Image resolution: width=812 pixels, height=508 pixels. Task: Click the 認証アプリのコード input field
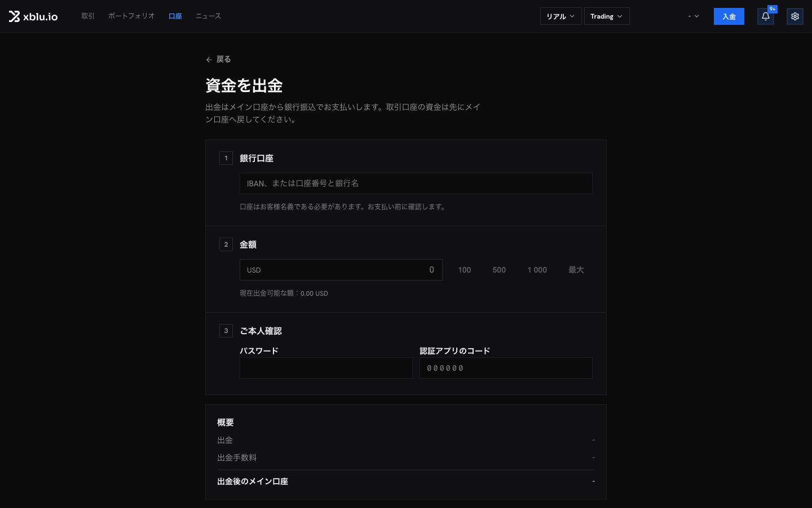coord(506,368)
